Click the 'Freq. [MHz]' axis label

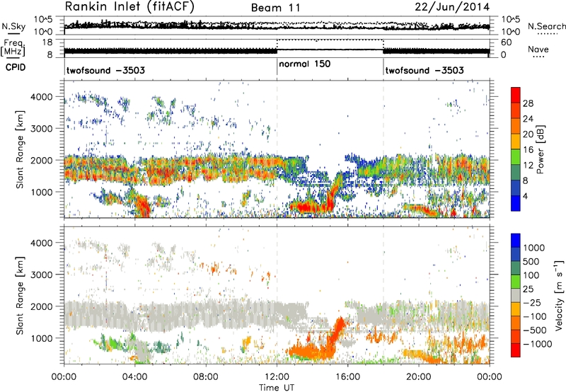[13, 47]
